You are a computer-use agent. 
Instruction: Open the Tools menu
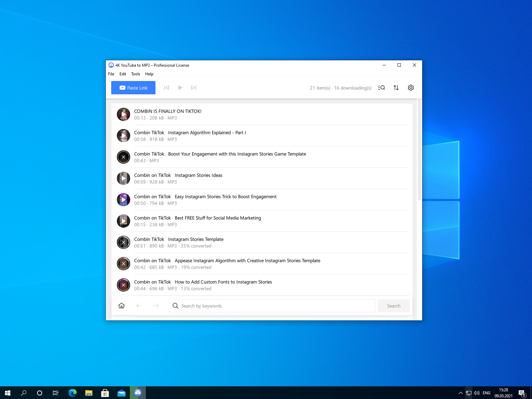[x=135, y=74]
